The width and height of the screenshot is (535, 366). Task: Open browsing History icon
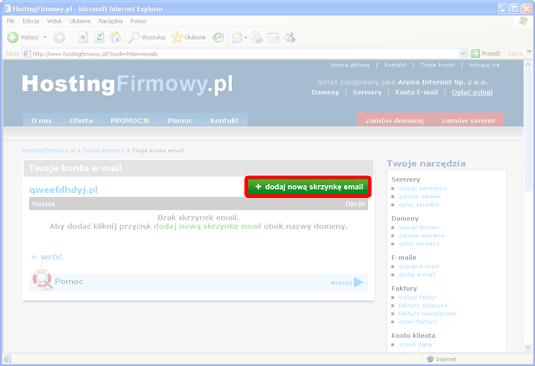(218, 37)
